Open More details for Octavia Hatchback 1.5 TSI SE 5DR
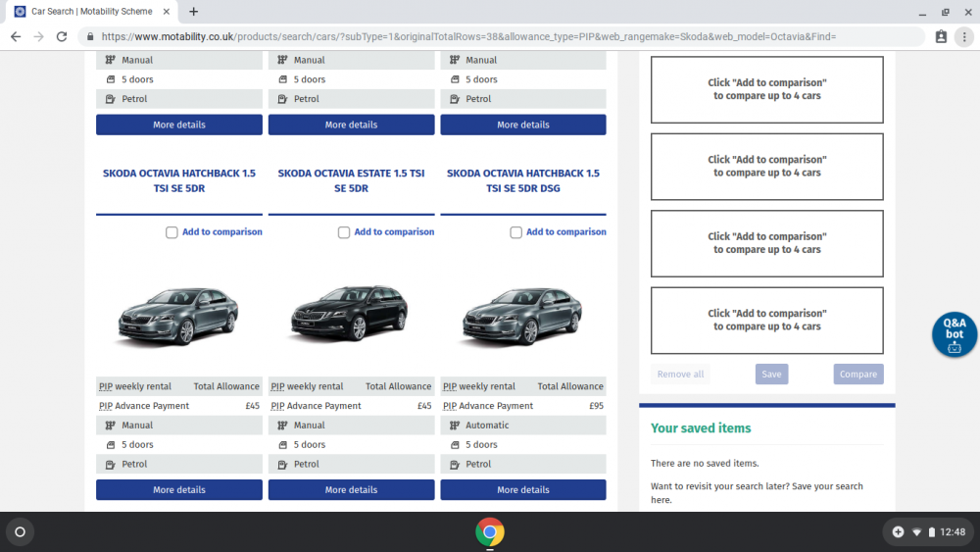Image resolution: width=980 pixels, height=552 pixels. pos(179,489)
